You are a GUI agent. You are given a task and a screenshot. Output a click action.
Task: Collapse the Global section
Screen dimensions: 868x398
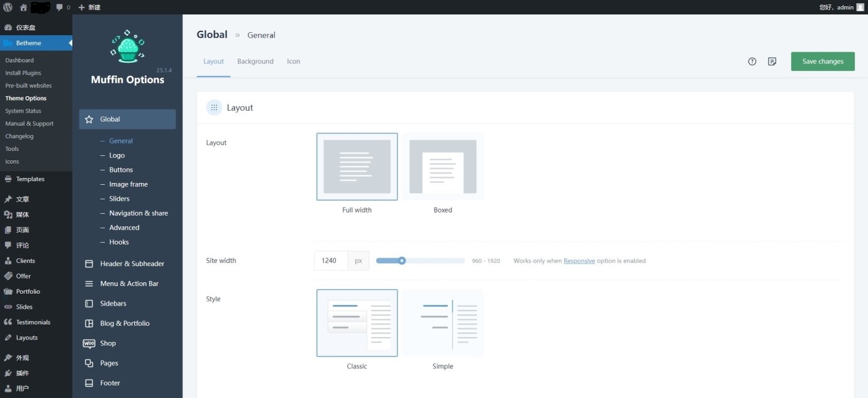[127, 119]
